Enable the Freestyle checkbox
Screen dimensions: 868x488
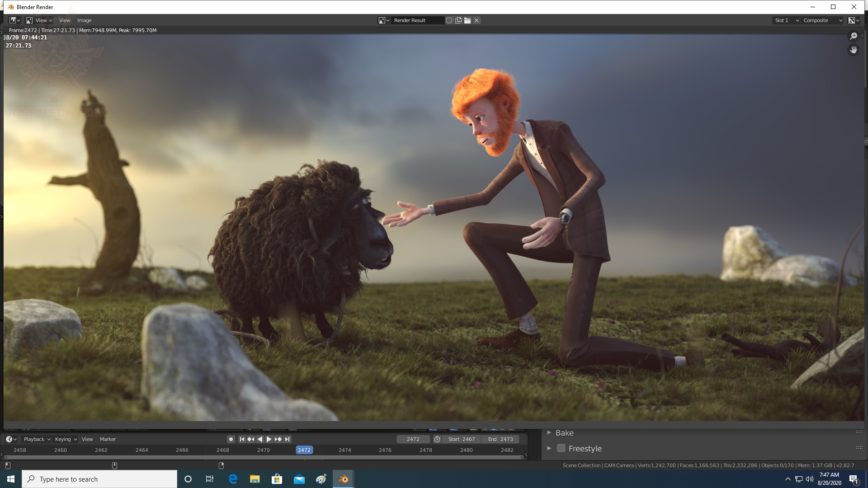pos(561,449)
